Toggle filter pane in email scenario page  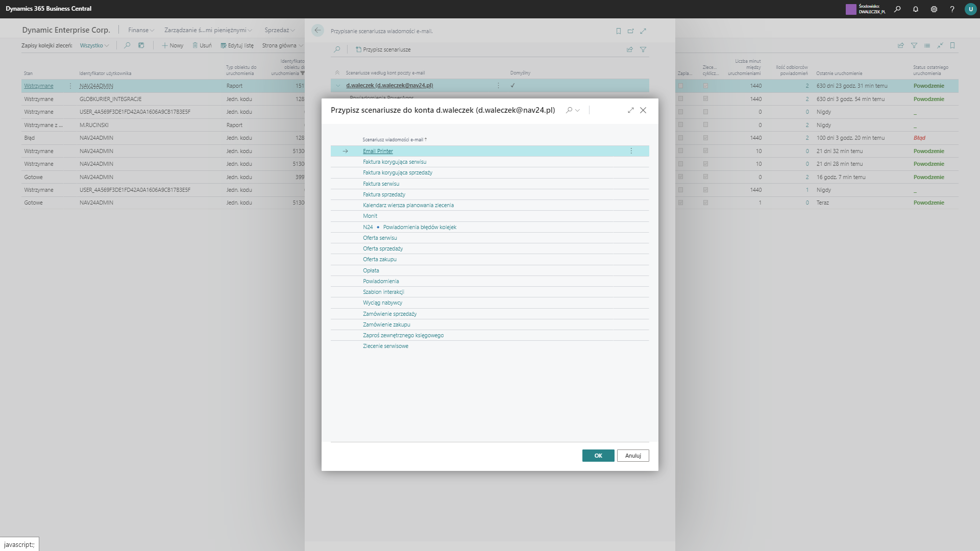pos(643,49)
